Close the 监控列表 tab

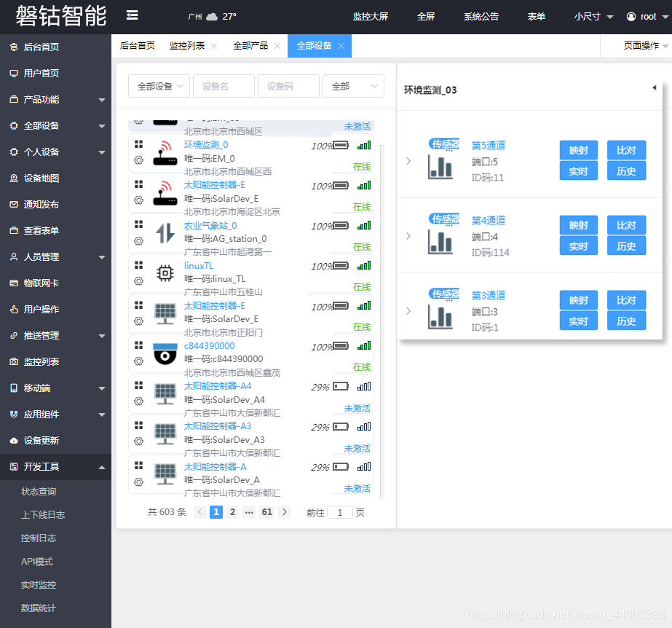pyautogui.click(x=214, y=46)
